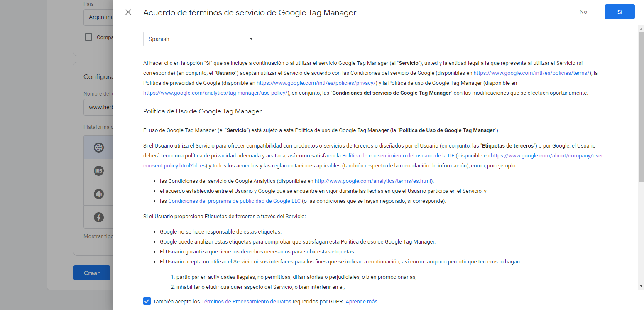
Task: Close the terms of service dialog
Action: point(128,12)
